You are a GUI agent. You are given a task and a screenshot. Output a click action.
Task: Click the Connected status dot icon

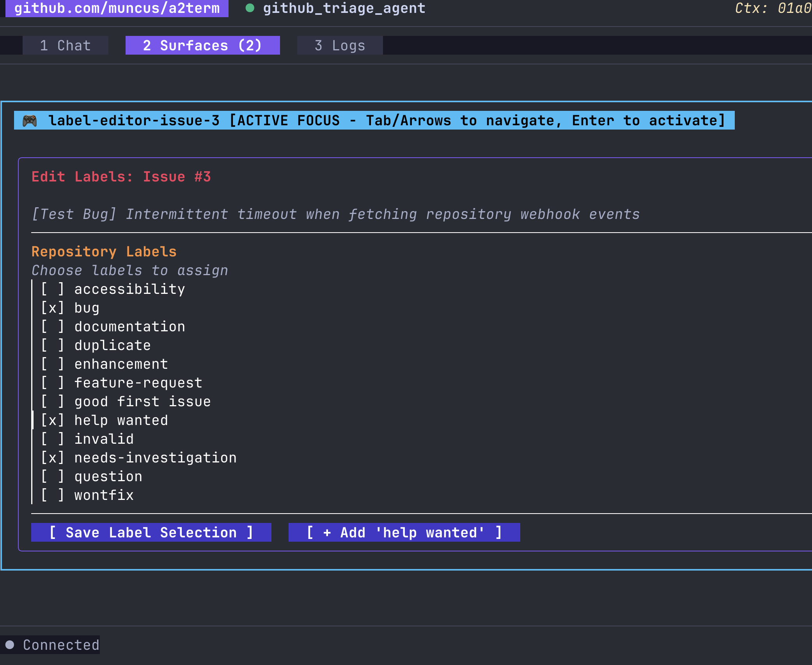[x=10, y=645]
